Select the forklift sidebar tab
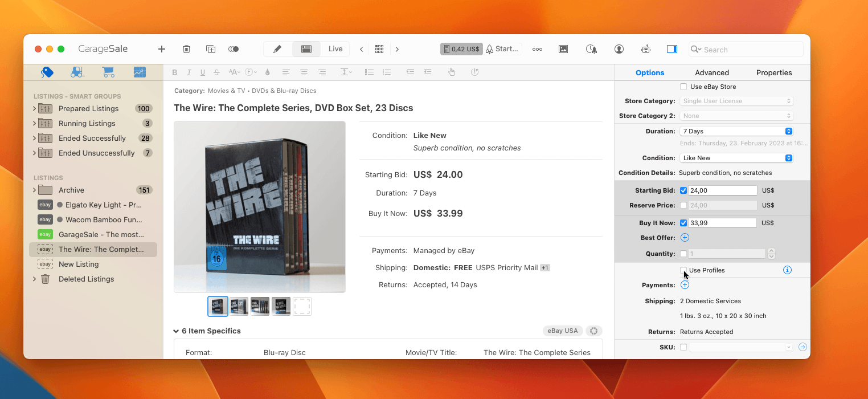The width and height of the screenshot is (868, 399). [x=77, y=72]
